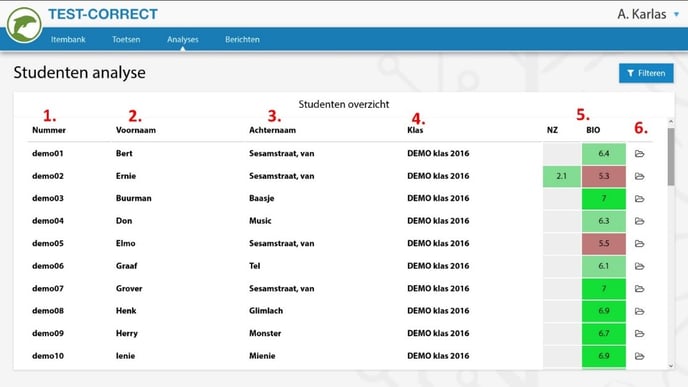Click first name Bert

point(124,154)
